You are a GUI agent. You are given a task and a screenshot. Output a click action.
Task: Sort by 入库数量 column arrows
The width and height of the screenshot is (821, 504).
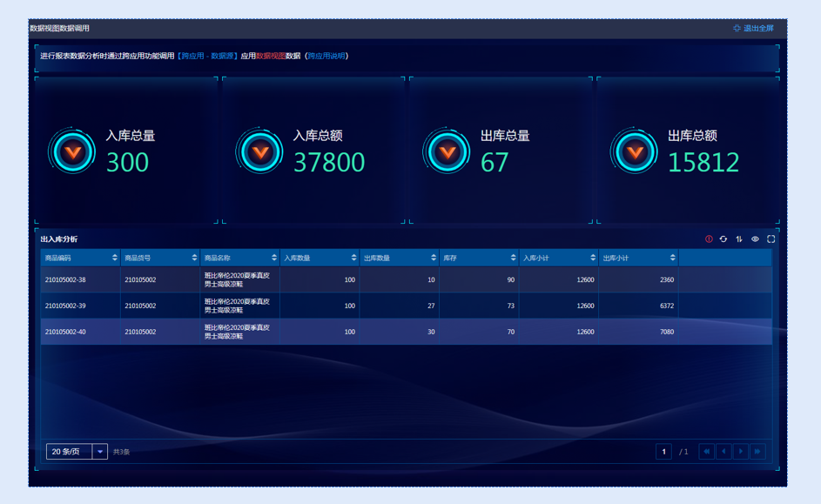(x=353, y=258)
